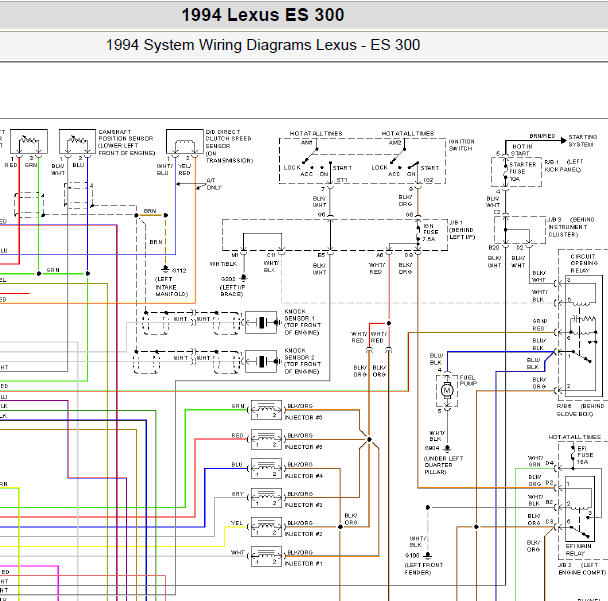
Task: Click the starter fuse symbol in R/B 1
Action: pos(505,171)
